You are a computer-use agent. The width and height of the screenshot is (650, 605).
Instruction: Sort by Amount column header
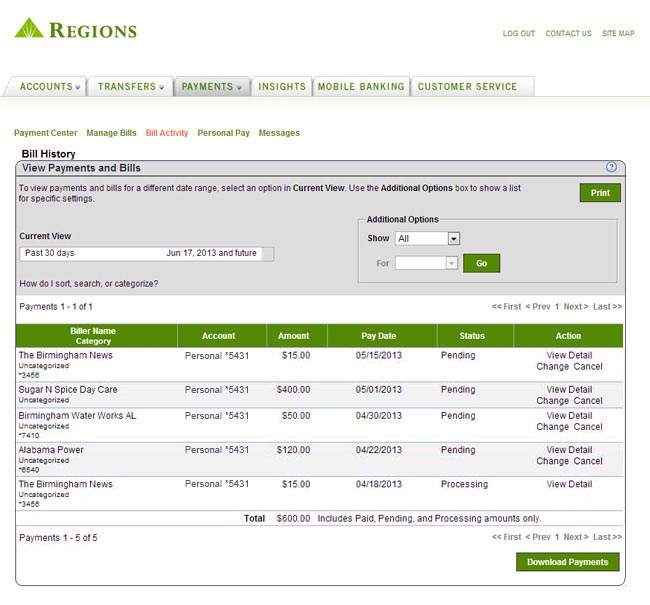[293, 336]
